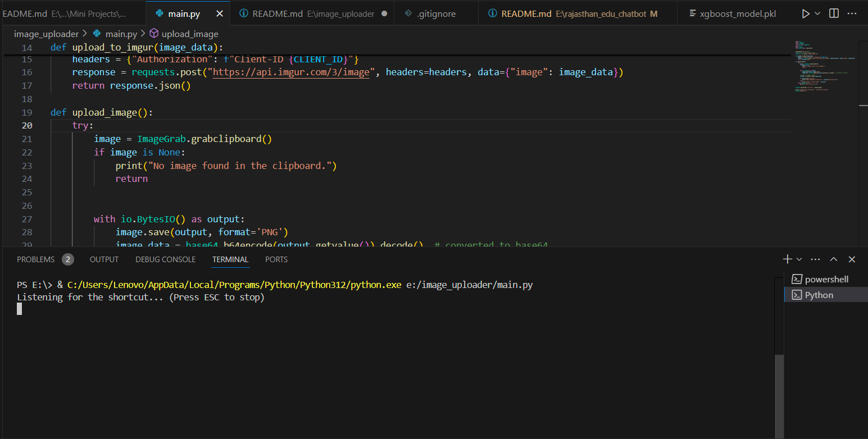Click the sticky 'def upload_to_imgur' header line
This screenshot has width=868, height=439.
point(137,48)
